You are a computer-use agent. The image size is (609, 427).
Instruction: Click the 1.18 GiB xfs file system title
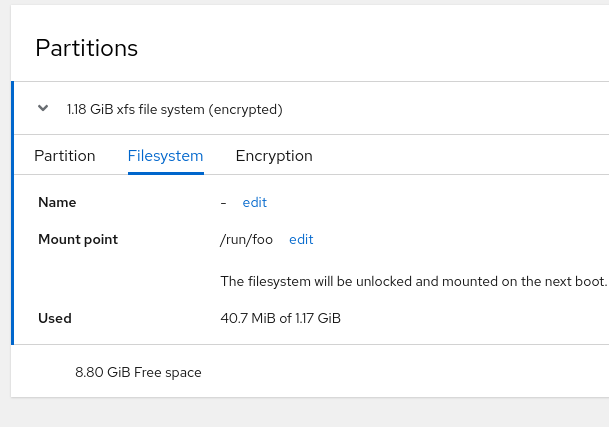click(174, 109)
